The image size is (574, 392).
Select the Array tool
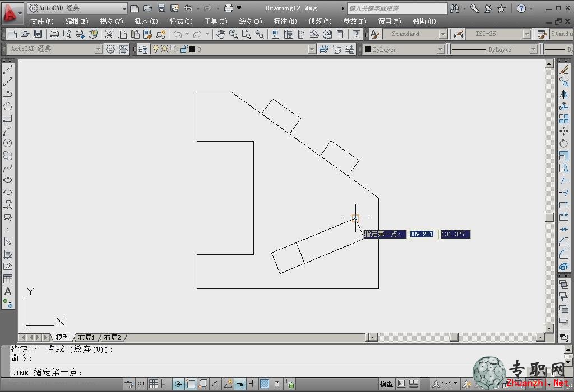coord(564,119)
